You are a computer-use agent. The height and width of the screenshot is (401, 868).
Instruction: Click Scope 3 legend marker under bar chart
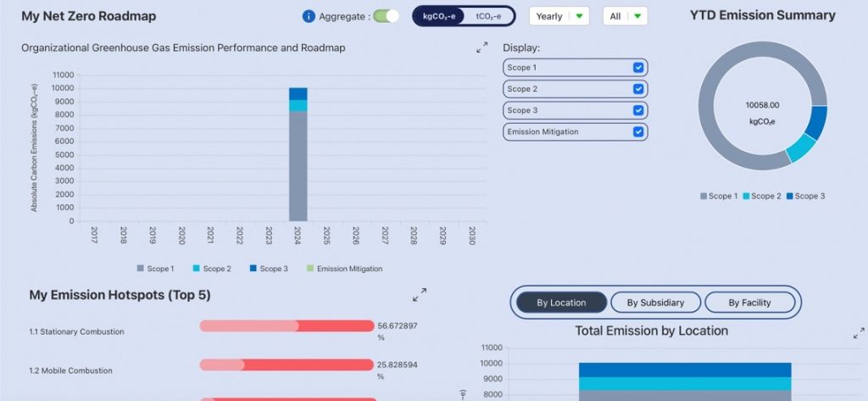coord(253,269)
